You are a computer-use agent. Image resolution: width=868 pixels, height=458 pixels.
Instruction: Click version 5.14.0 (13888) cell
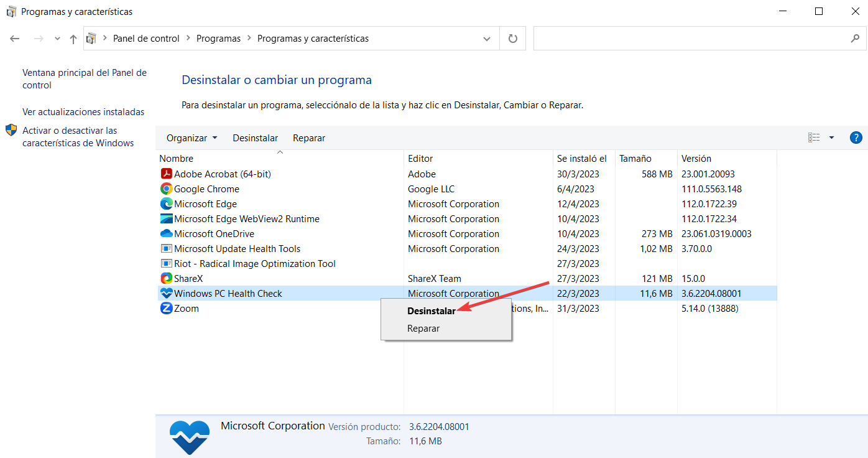point(709,309)
